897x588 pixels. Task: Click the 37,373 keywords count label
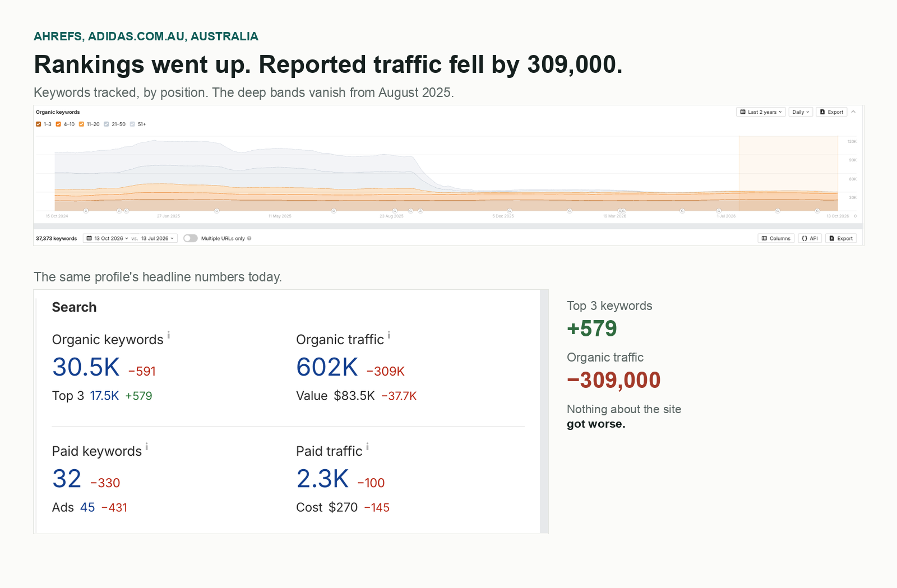coord(57,238)
